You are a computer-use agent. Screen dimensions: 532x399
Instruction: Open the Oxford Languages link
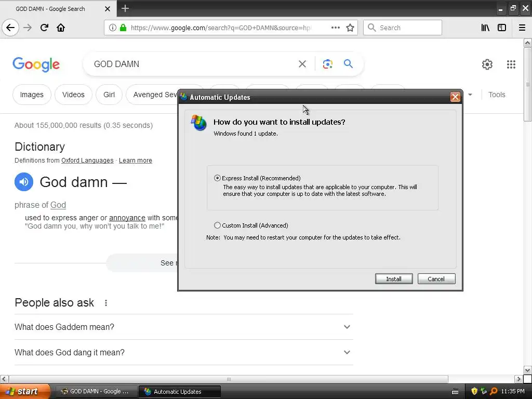click(x=87, y=161)
